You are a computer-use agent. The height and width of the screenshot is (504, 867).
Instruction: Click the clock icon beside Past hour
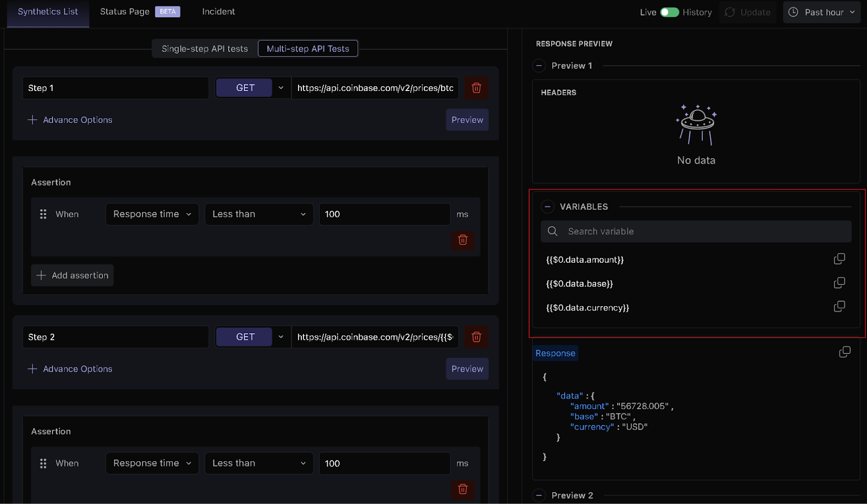(793, 12)
